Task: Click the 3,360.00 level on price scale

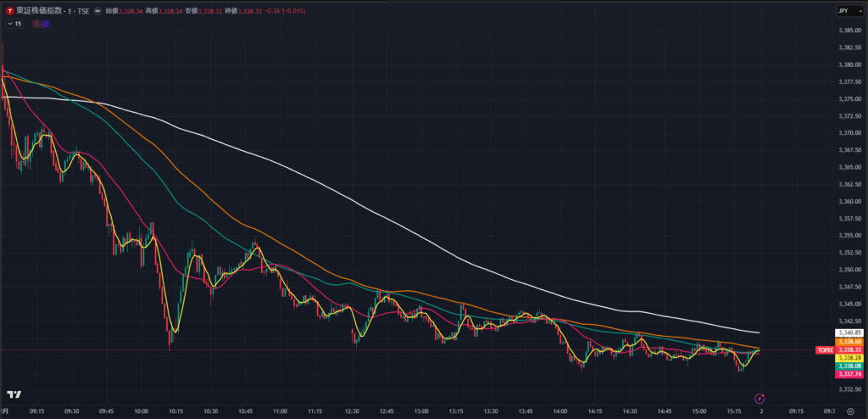Action: pos(849,201)
